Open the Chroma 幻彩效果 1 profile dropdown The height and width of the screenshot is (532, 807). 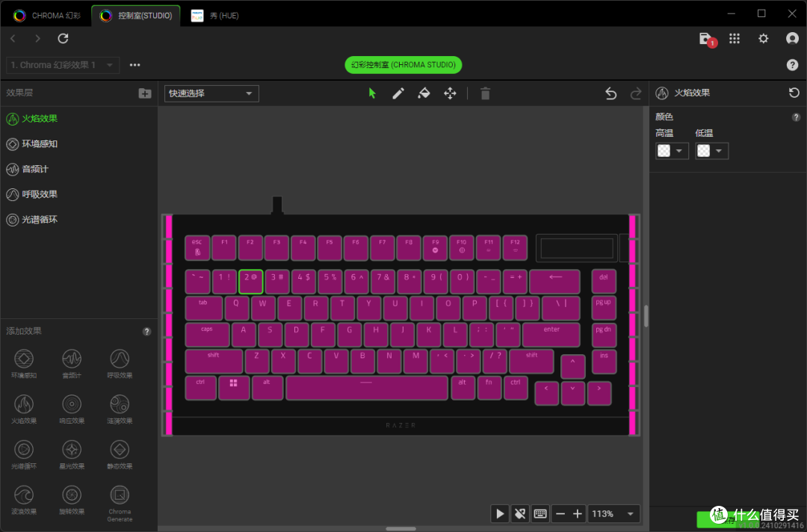pyautogui.click(x=63, y=65)
